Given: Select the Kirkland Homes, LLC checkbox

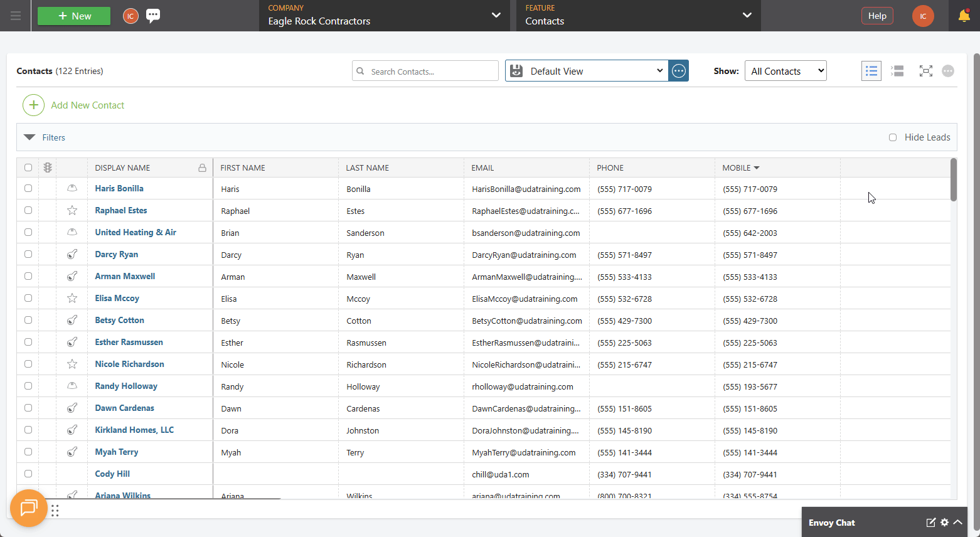Looking at the screenshot, I should pos(28,430).
